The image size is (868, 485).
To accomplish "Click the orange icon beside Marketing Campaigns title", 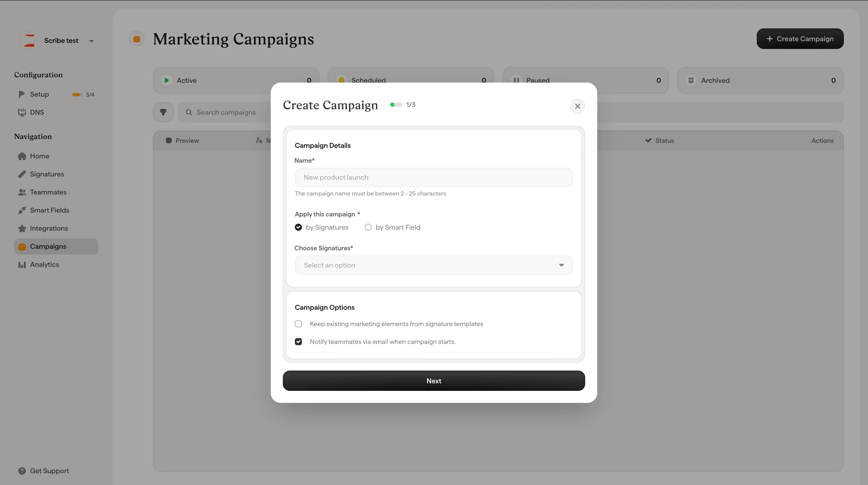I will pos(136,39).
